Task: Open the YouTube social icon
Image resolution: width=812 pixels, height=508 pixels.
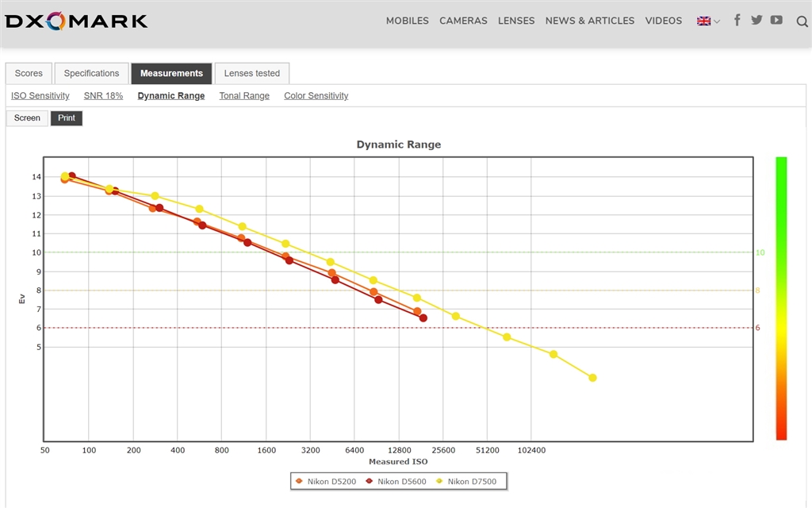Action: point(776,20)
